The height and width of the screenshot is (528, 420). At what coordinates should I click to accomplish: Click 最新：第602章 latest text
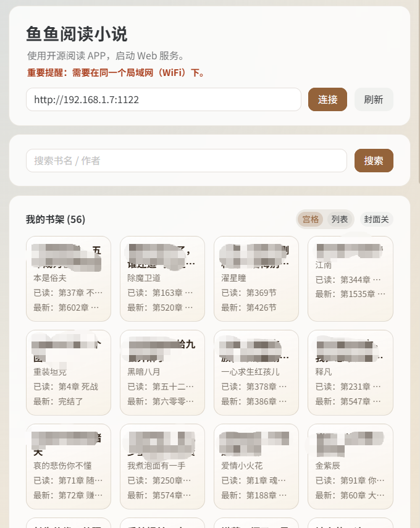66,308
